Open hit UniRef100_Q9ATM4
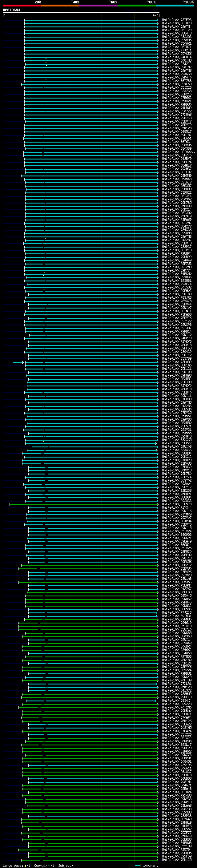Screen dimensions: 197x868 click(176, 26)
